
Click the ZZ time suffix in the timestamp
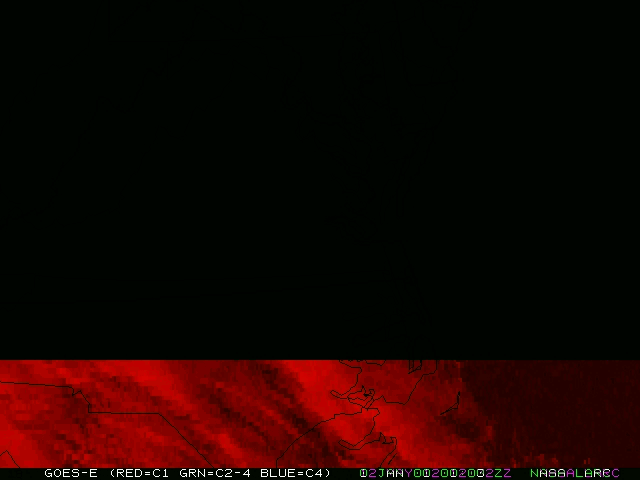click(x=503, y=473)
